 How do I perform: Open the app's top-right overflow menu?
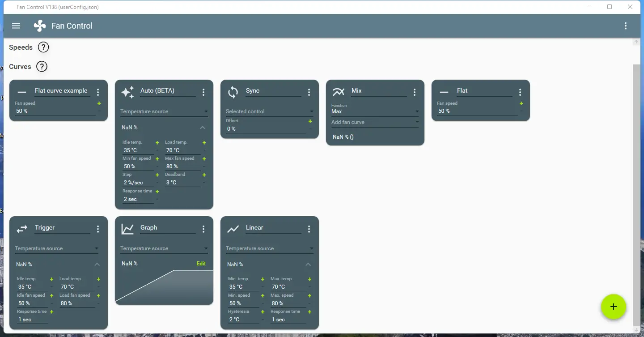(626, 26)
